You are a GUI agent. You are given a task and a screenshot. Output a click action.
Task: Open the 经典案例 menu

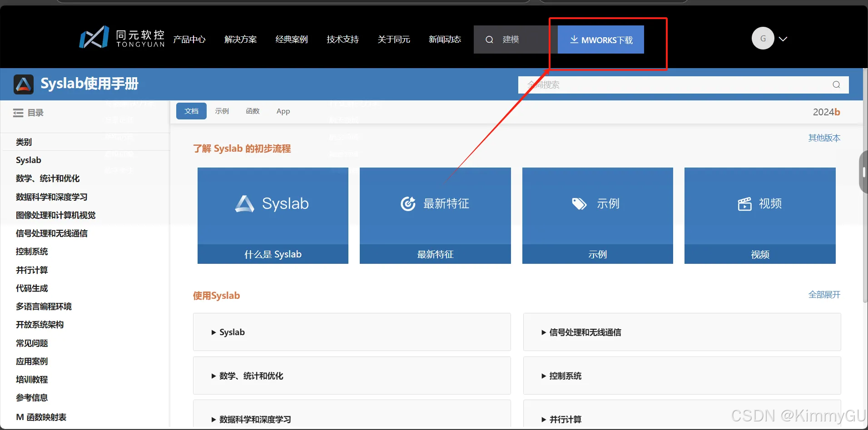[x=292, y=40]
